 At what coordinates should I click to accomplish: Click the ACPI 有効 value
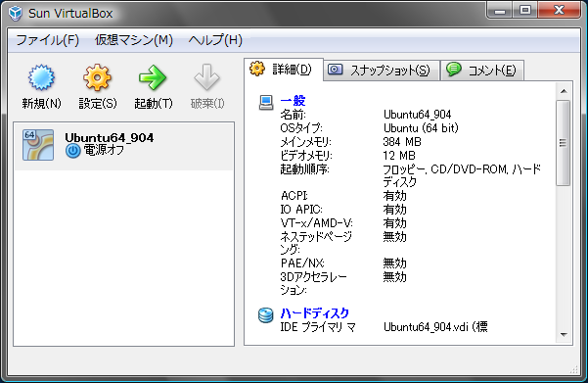coord(394,196)
